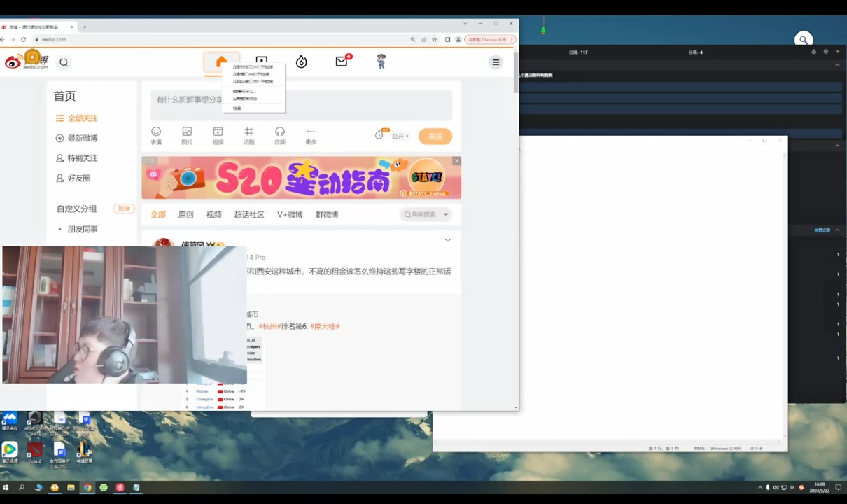Click the lock icon in dark panel header
The width and height of the screenshot is (847, 504).
pyautogui.click(x=813, y=52)
